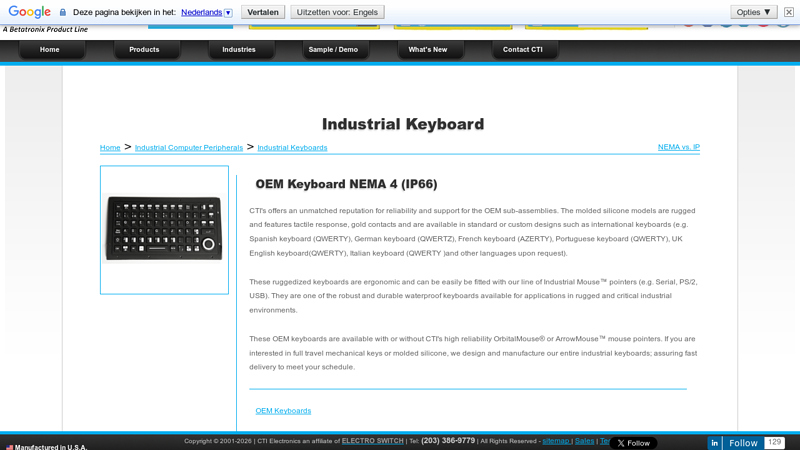Open the Sales footer link
Screen dimensions: 800x450
click(584, 441)
